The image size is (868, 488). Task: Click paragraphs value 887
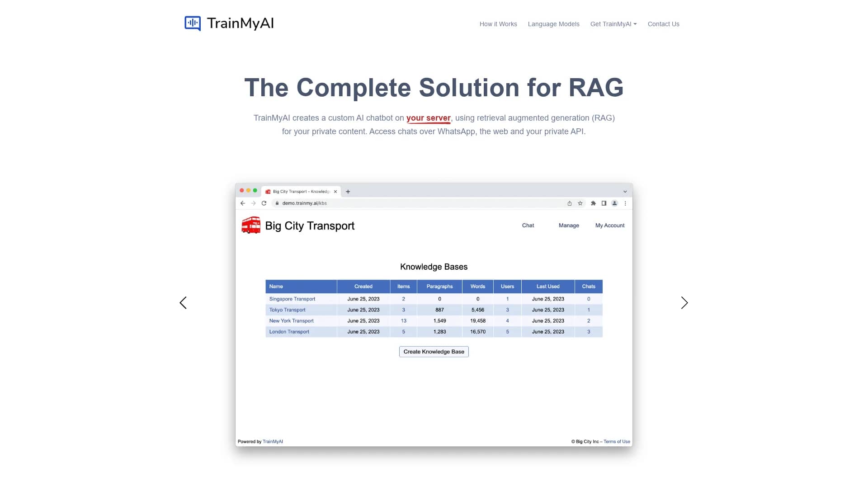click(439, 310)
